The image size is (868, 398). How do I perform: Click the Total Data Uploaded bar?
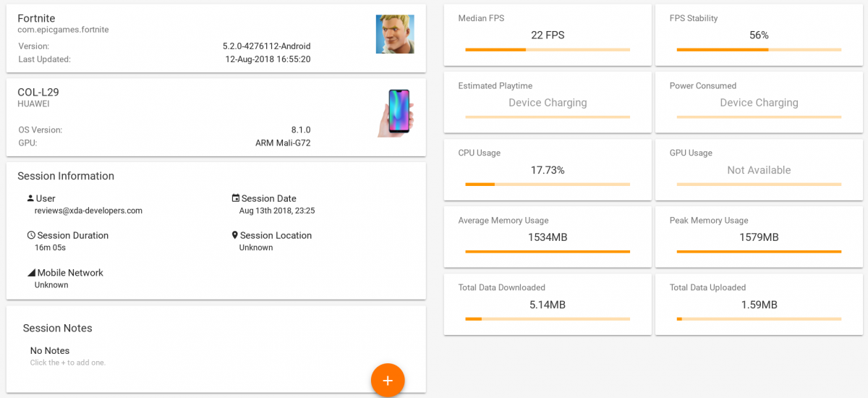click(x=759, y=318)
